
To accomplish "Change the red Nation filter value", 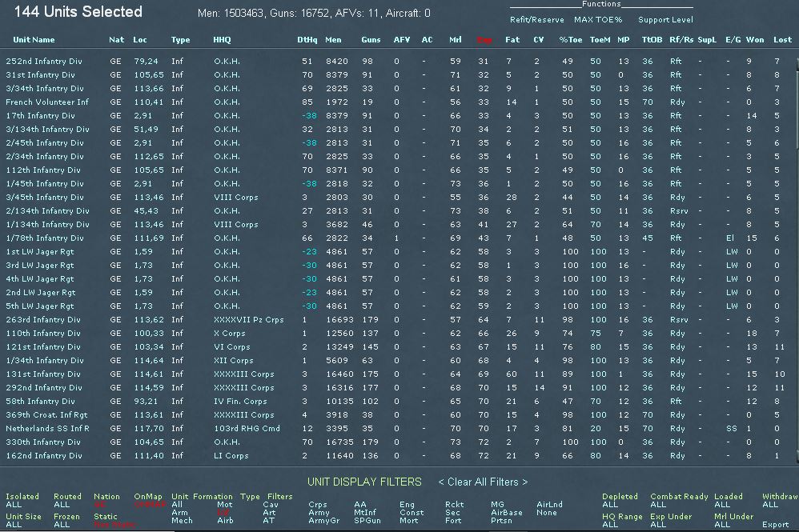I will pos(99,505).
